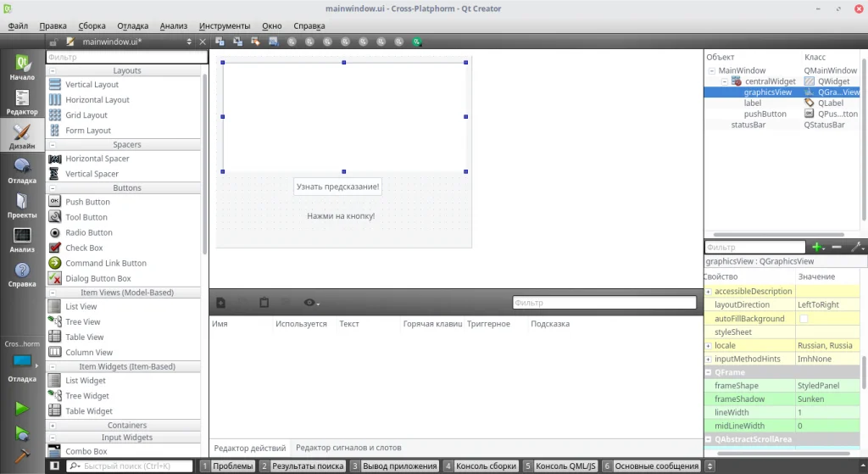This screenshot has width=868, height=474.
Task: Switch to Редактор действий tab
Action: [250, 448]
